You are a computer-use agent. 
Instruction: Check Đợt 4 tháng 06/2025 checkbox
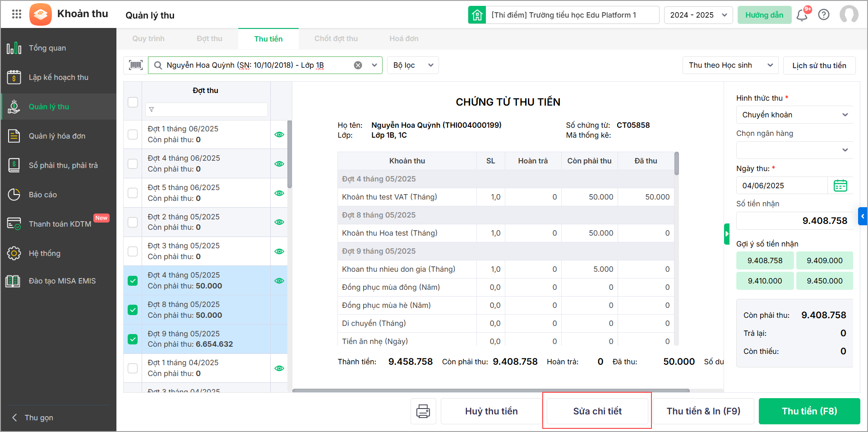click(133, 163)
